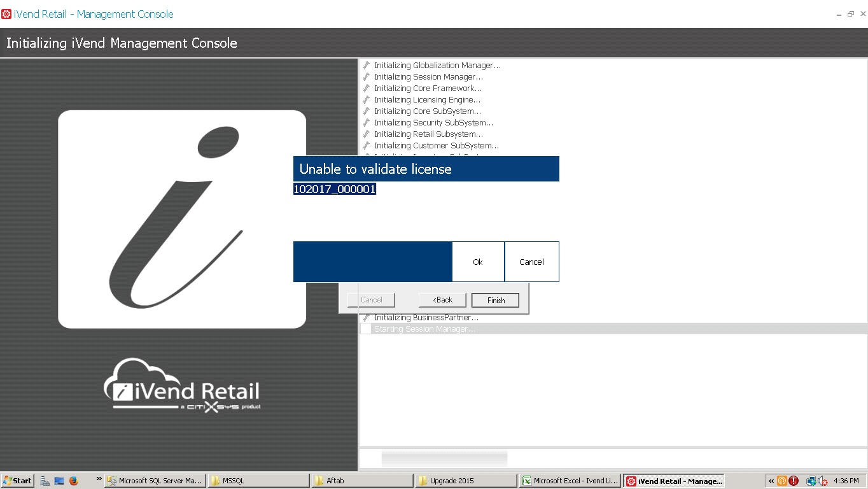Select the highlighted text 102017_000001
This screenshot has width=868, height=489.
pos(335,189)
